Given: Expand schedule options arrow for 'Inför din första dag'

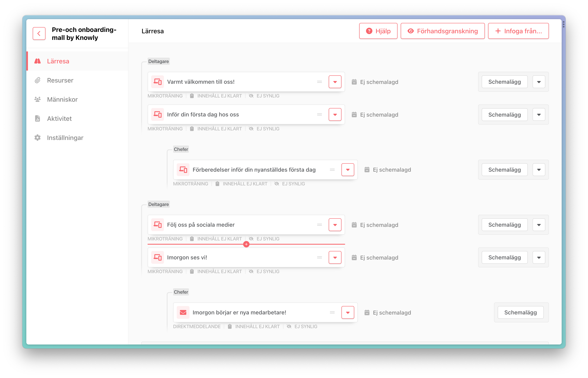Looking at the screenshot, I should [x=539, y=115].
